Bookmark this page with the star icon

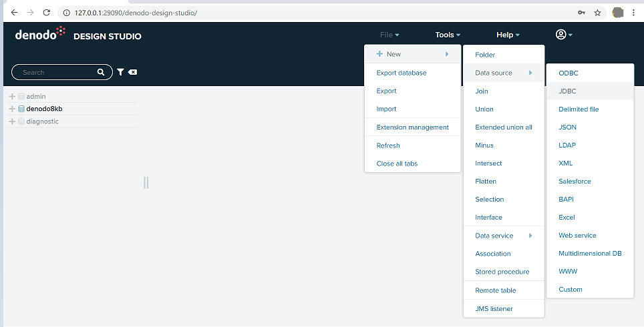pos(598,13)
